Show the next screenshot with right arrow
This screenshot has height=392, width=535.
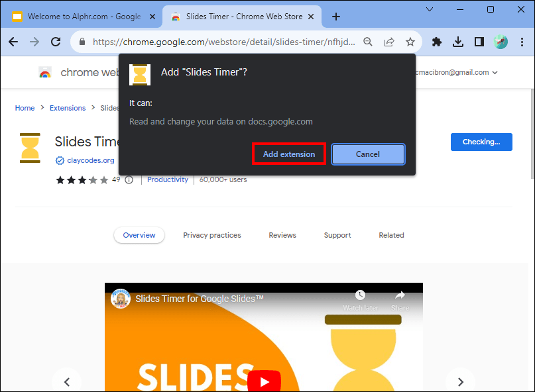coord(461,382)
